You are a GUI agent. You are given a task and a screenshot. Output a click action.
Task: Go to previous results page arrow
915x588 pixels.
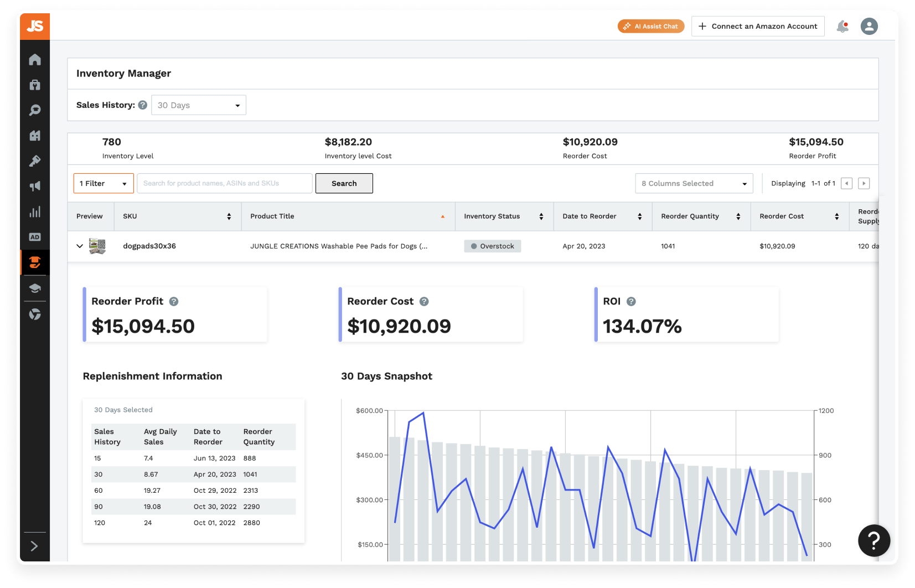[x=846, y=183]
